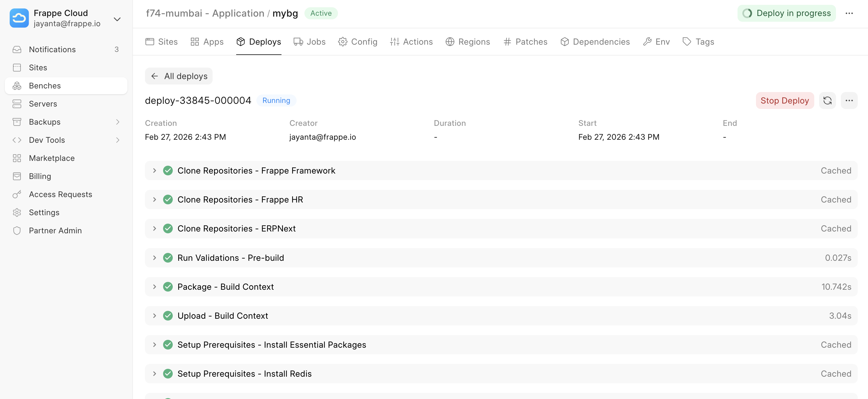Expand the Backups sidebar submenu
The image size is (868, 399).
click(117, 122)
